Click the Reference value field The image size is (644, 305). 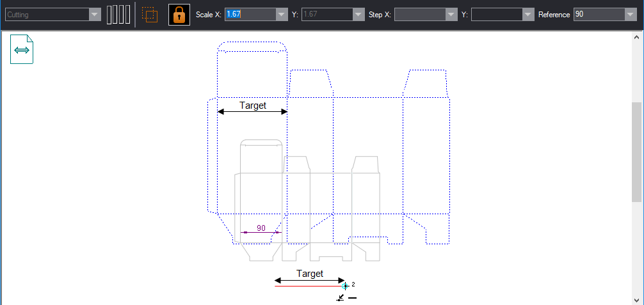click(x=599, y=15)
